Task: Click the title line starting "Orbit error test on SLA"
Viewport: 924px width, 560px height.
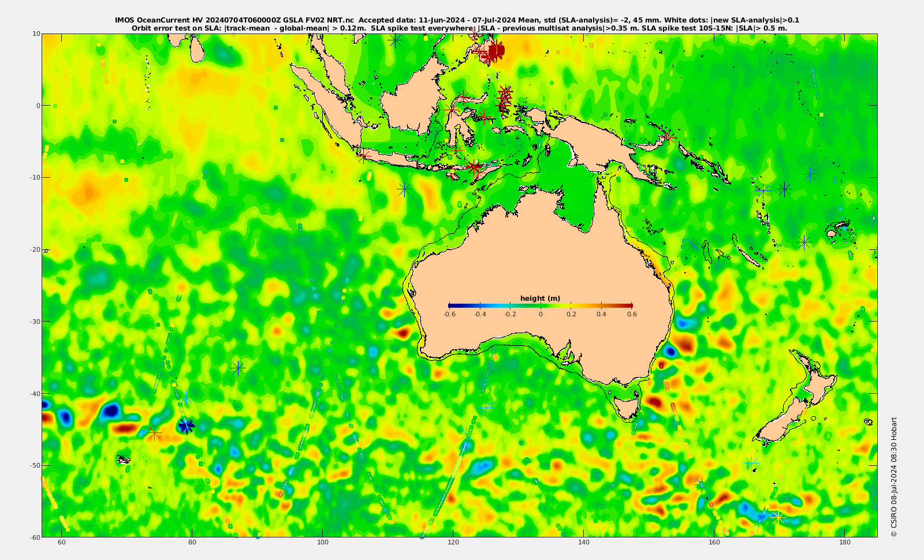Action: pyautogui.click(x=459, y=28)
